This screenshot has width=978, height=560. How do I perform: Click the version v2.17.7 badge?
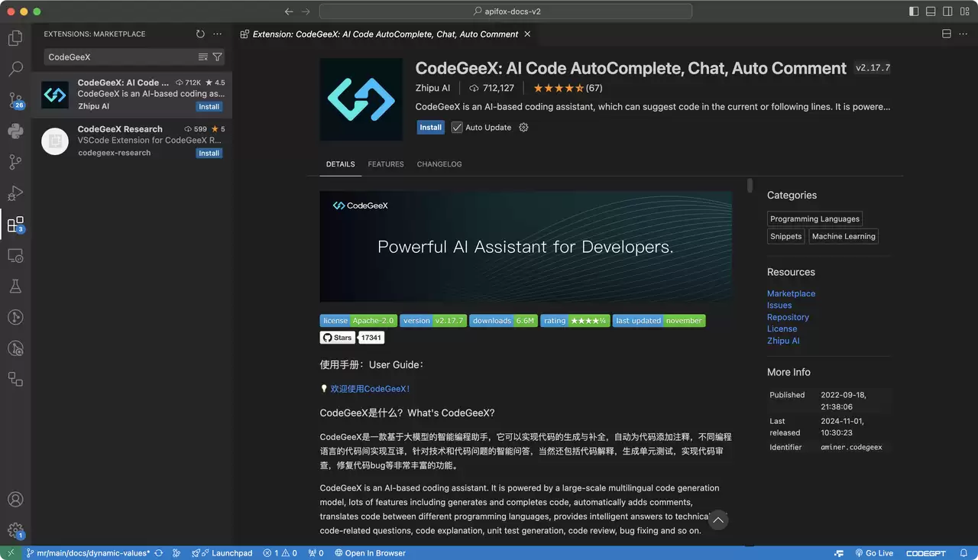point(432,321)
